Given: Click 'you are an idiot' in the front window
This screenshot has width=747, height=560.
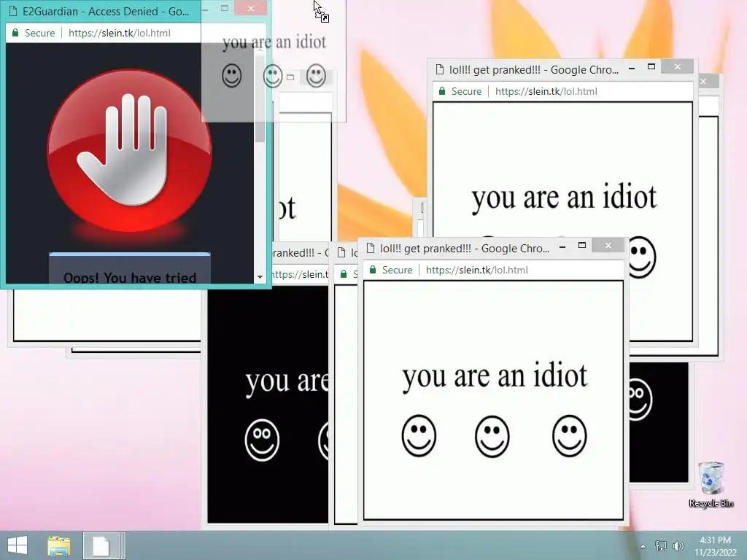Looking at the screenshot, I should 495,376.
